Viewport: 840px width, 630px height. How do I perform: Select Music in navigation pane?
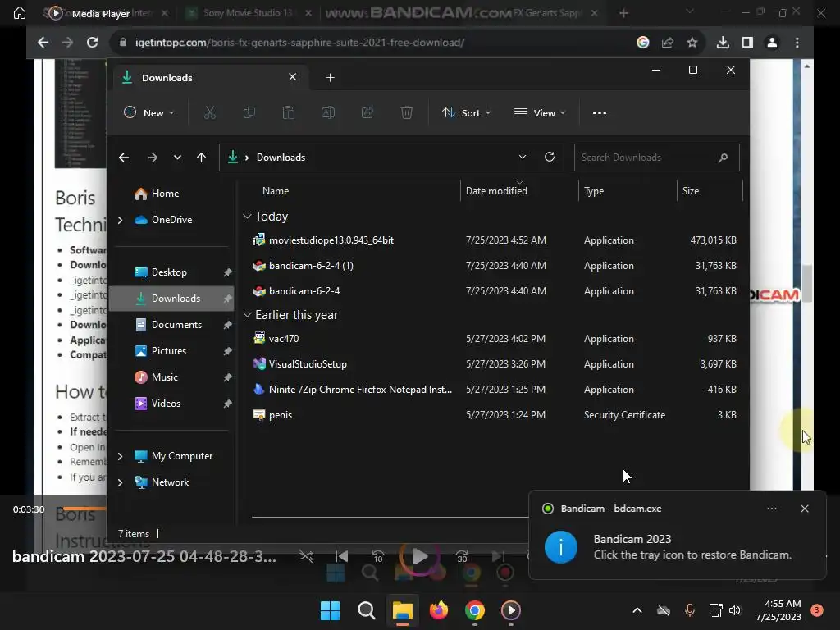pos(171,377)
